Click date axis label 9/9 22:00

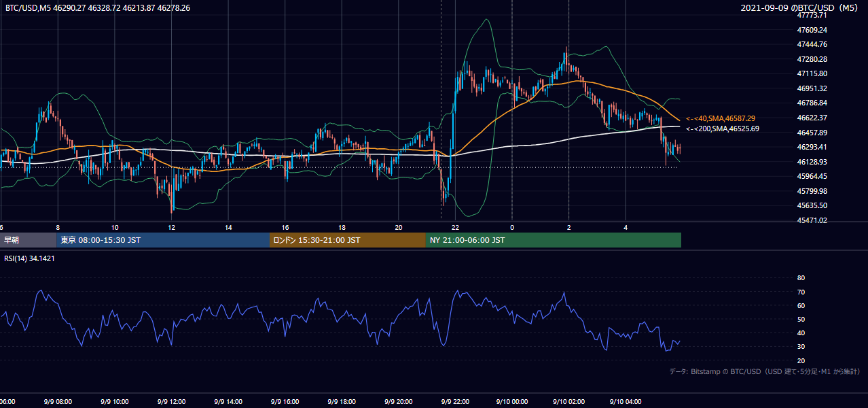click(x=455, y=402)
